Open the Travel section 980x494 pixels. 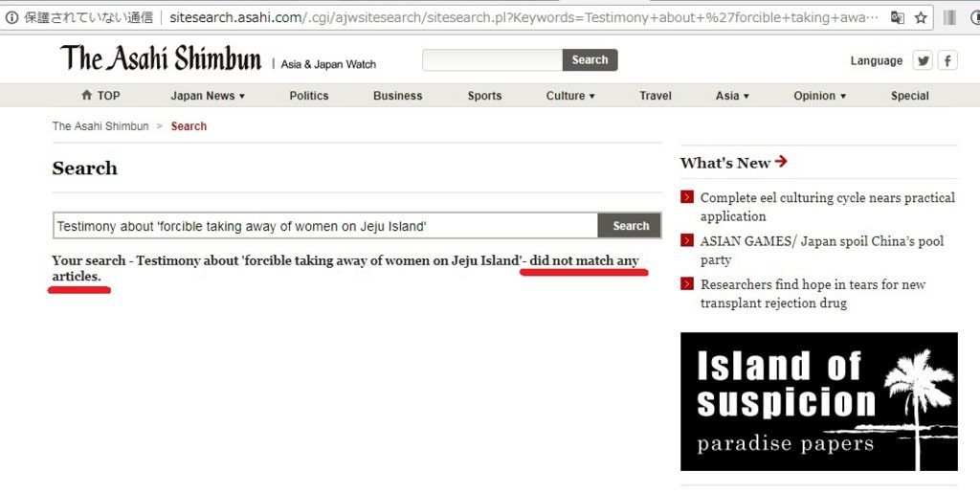click(655, 96)
